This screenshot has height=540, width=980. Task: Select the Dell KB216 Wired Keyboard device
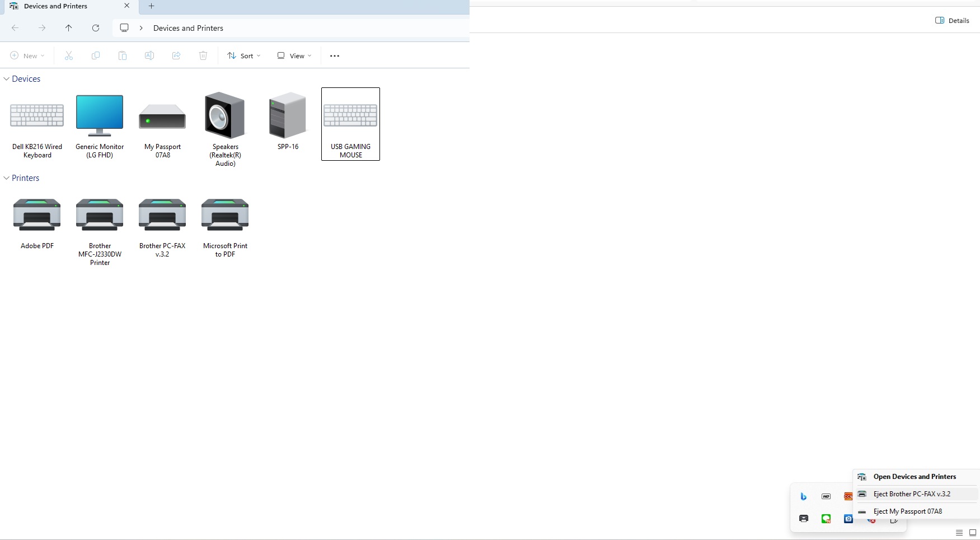click(x=37, y=124)
